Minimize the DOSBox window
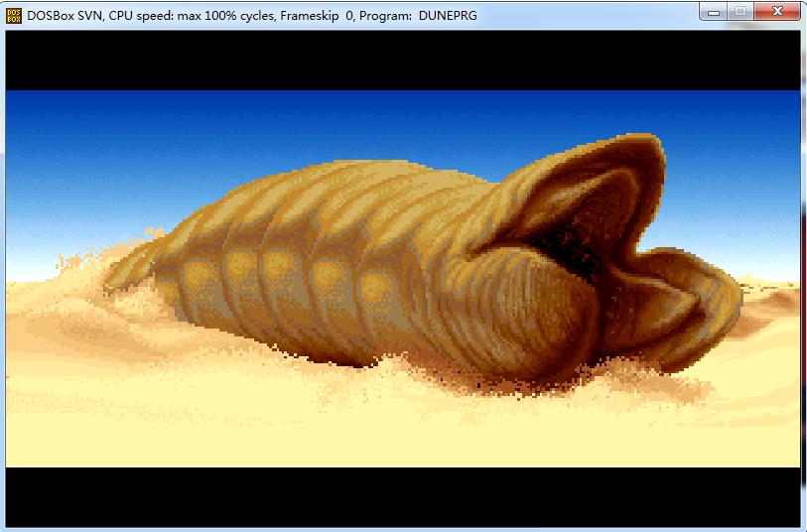This screenshot has height=532, width=807. click(x=714, y=12)
